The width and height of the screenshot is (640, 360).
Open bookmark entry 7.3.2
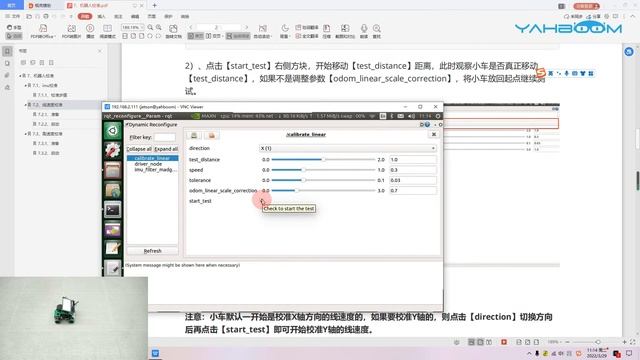(46, 153)
